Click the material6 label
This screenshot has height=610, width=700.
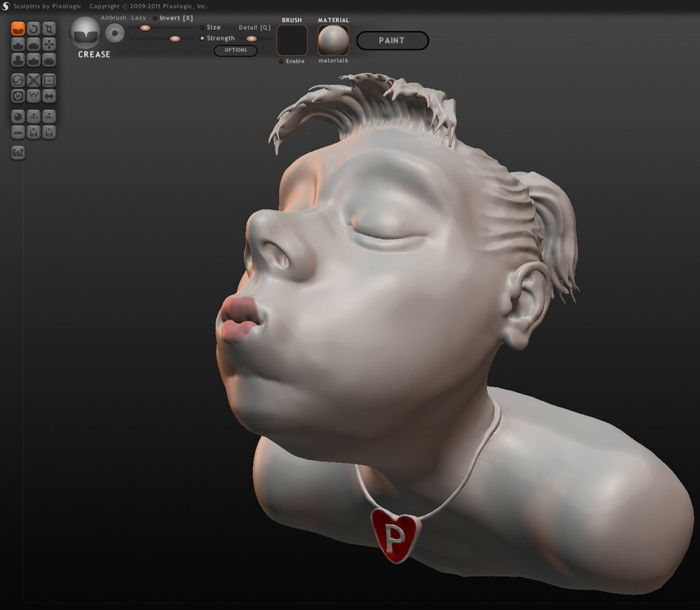click(333, 61)
